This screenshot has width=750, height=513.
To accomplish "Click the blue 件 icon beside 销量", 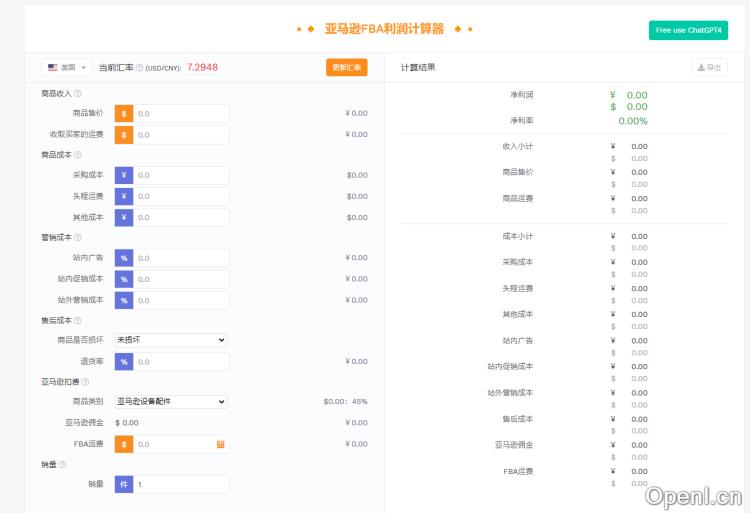I will click(x=124, y=484).
